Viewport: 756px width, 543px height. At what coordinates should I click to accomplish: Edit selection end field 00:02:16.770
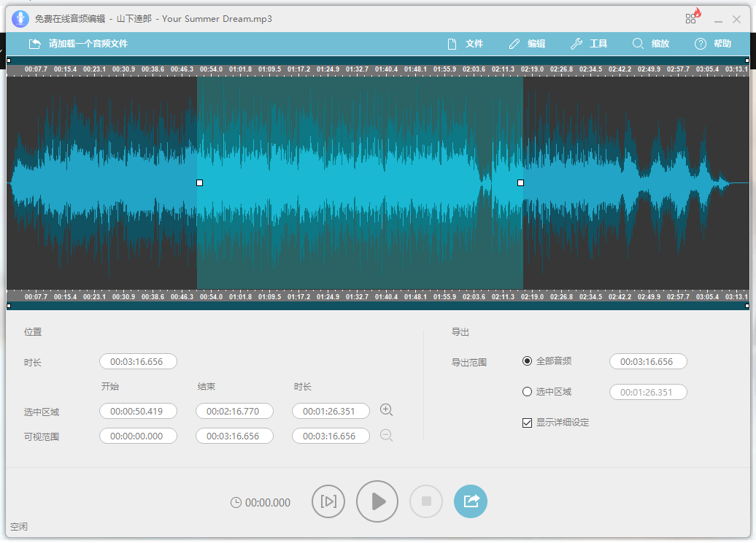tap(234, 412)
